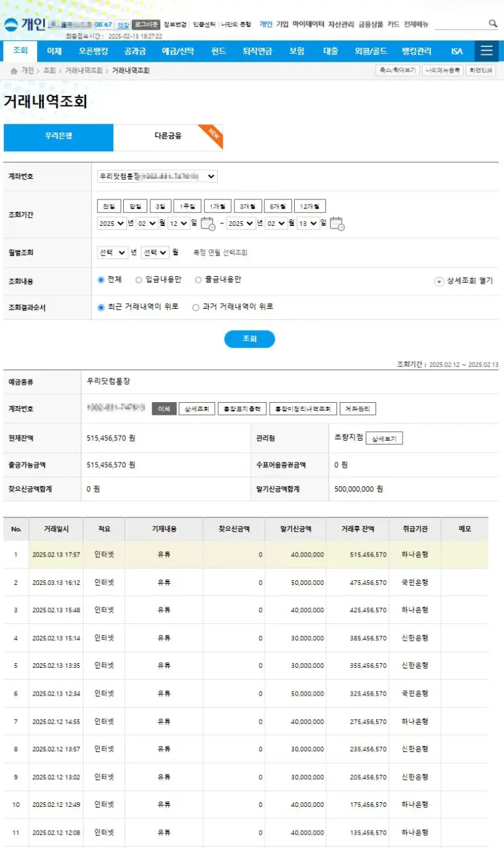Choose 과거 거래내역이 위로 sort order
This screenshot has width=504, height=848.
(x=195, y=307)
